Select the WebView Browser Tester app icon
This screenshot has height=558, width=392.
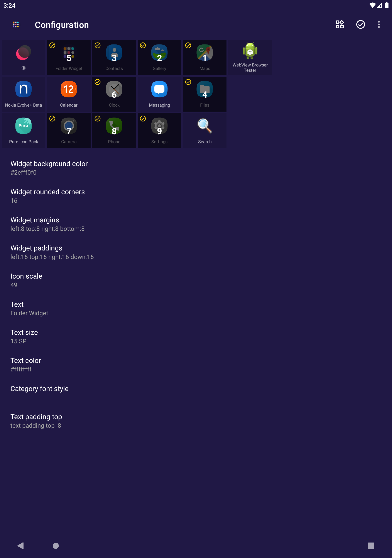(250, 57)
